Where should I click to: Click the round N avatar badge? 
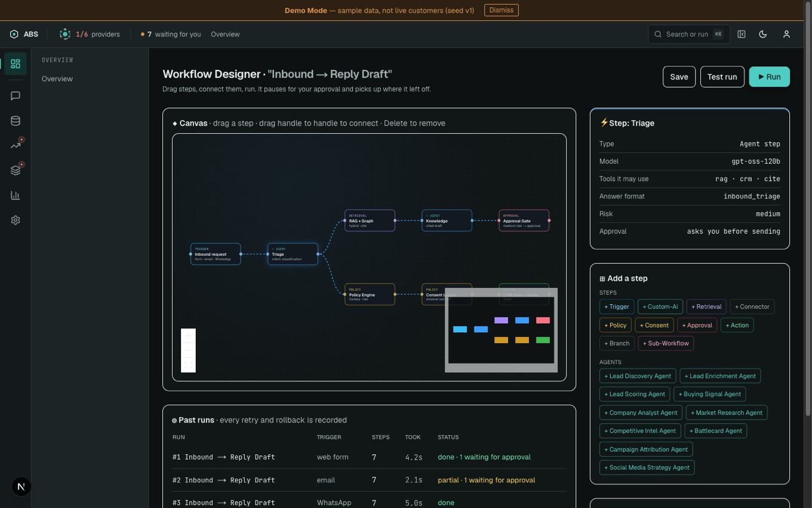point(21,486)
